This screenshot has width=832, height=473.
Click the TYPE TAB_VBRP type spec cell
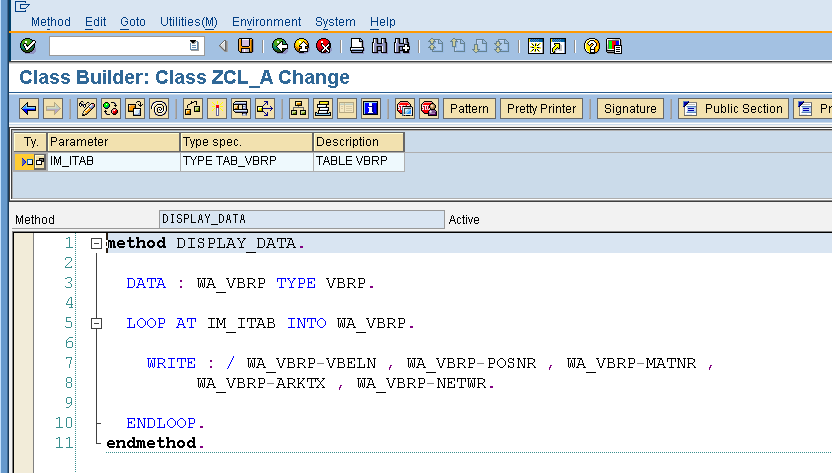pos(247,161)
